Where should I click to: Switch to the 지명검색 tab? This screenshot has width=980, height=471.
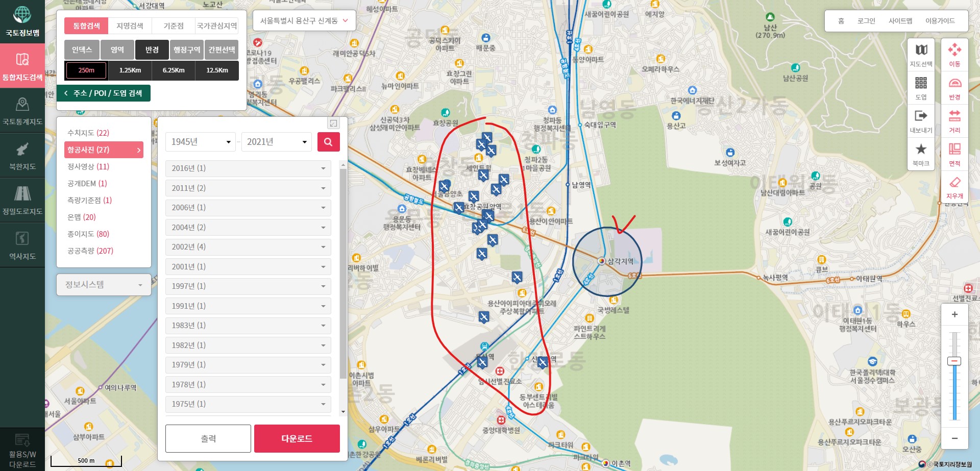[130, 26]
